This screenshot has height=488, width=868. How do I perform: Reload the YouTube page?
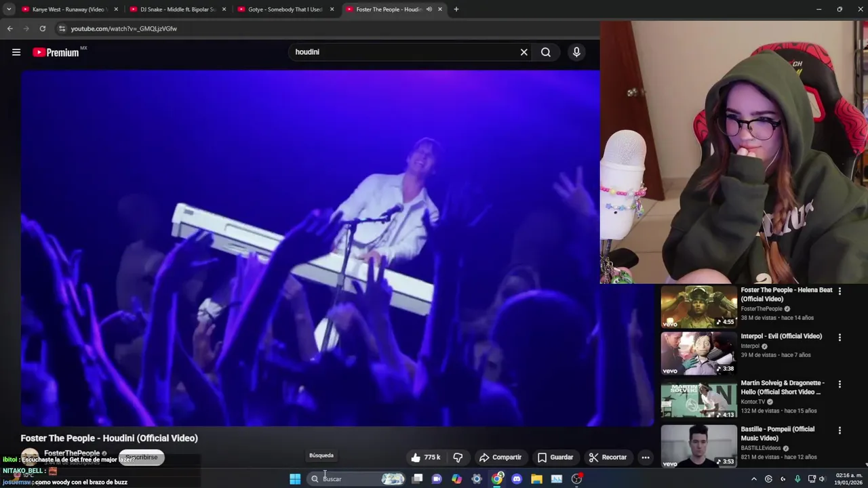coord(42,28)
